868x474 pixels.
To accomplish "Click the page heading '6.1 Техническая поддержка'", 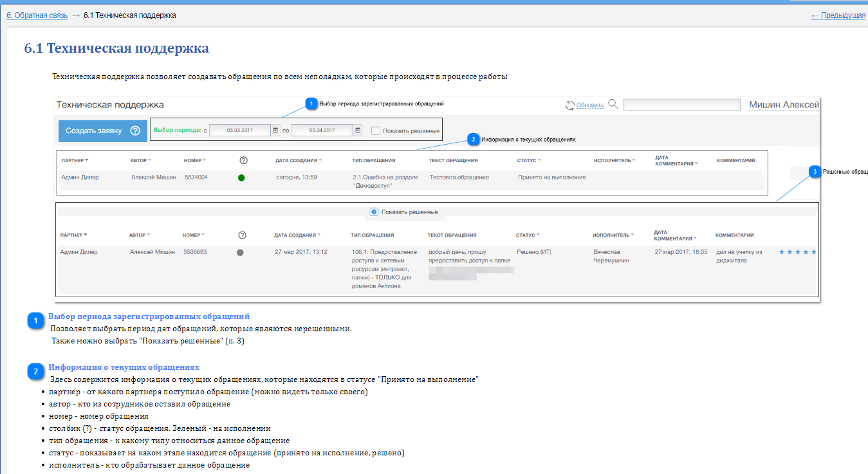I will (x=116, y=48).
